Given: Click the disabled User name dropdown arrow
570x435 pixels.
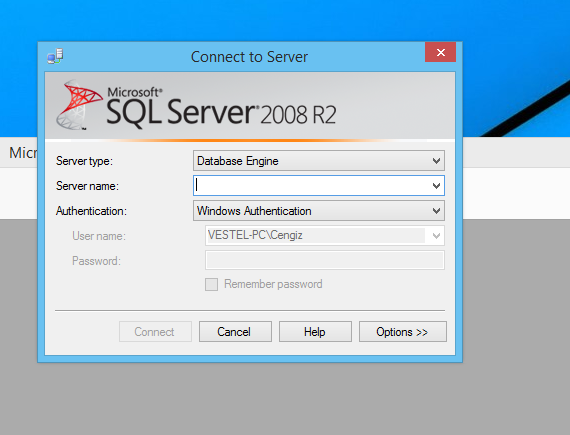Looking at the screenshot, I should coord(436,236).
